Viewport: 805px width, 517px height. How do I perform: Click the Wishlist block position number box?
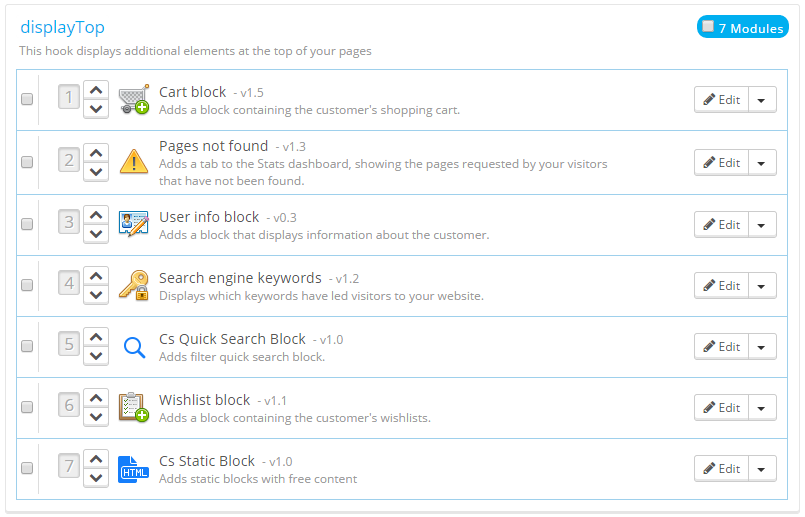(x=69, y=405)
